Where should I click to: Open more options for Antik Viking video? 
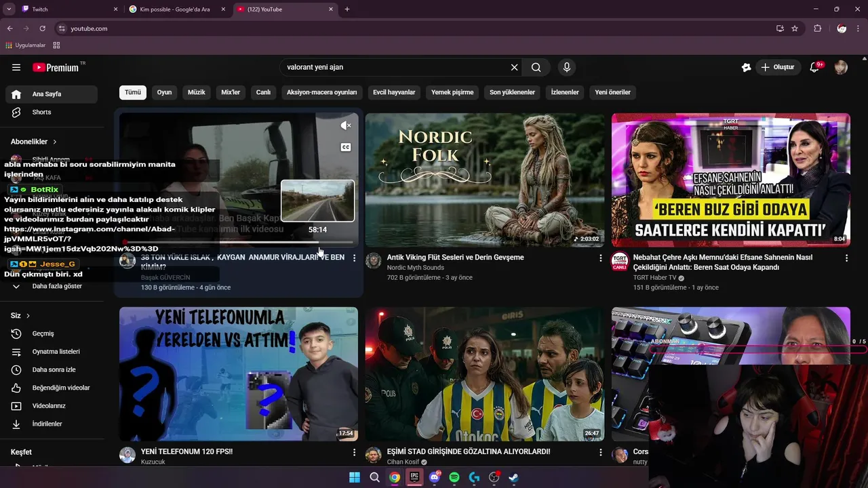pyautogui.click(x=600, y=258)
